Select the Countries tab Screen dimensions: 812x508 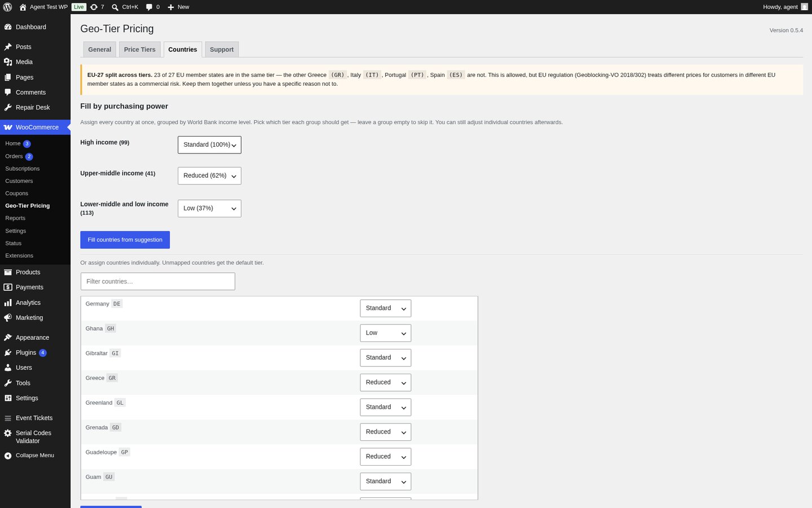[x=183, y=50]
